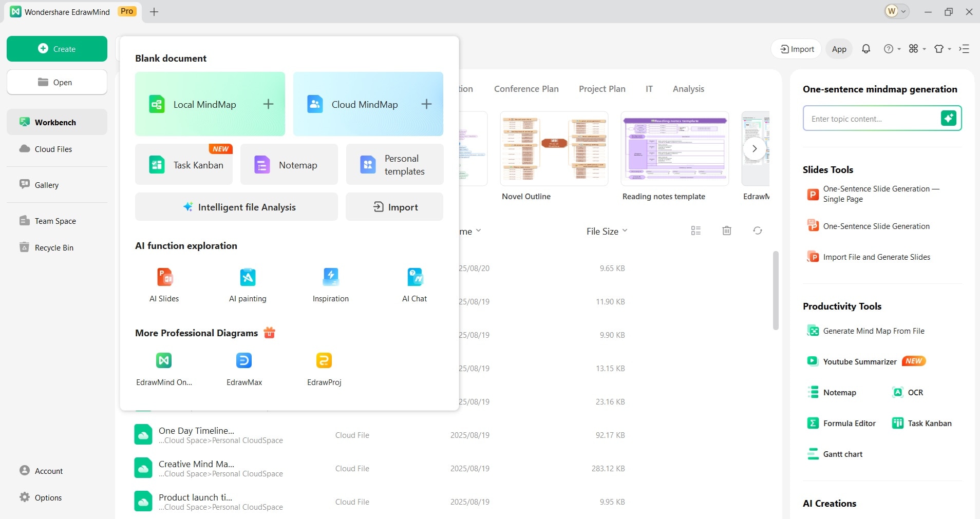The width and height of the screenshot is (980, 519).
Task: Click the Open button in sidebar
Action: [x=57, y=82]
